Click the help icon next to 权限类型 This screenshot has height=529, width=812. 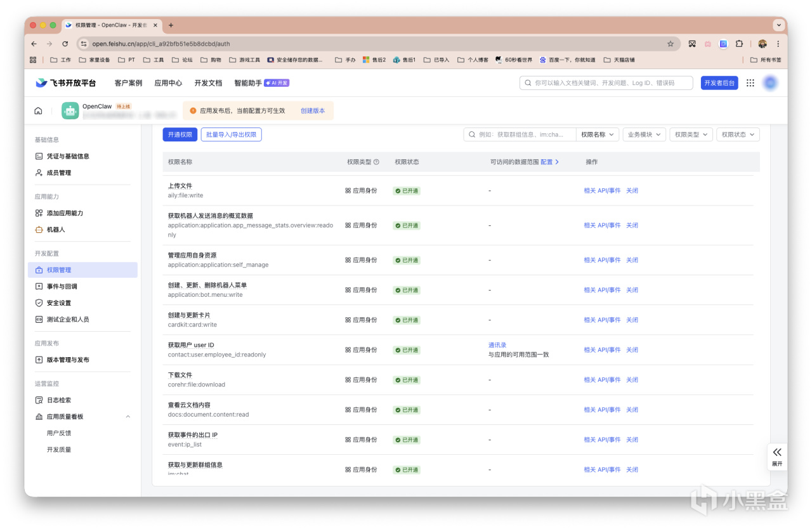click(x=376, y=162)
